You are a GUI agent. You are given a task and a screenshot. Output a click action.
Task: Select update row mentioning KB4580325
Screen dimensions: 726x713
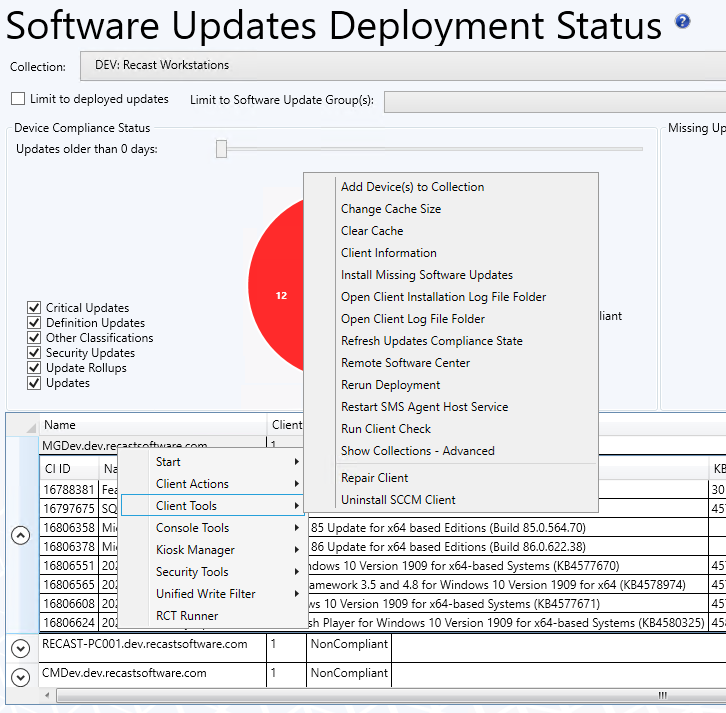[x=506, y=622]
